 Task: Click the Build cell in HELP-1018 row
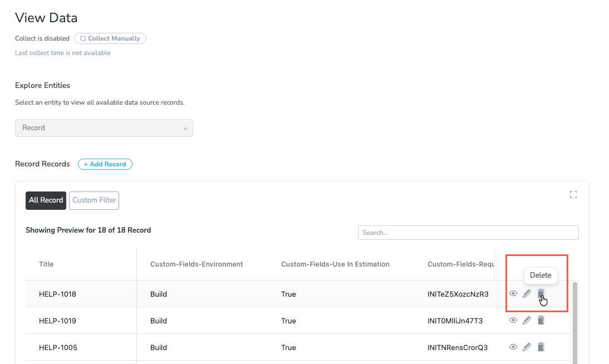click(x=159, y=294)
